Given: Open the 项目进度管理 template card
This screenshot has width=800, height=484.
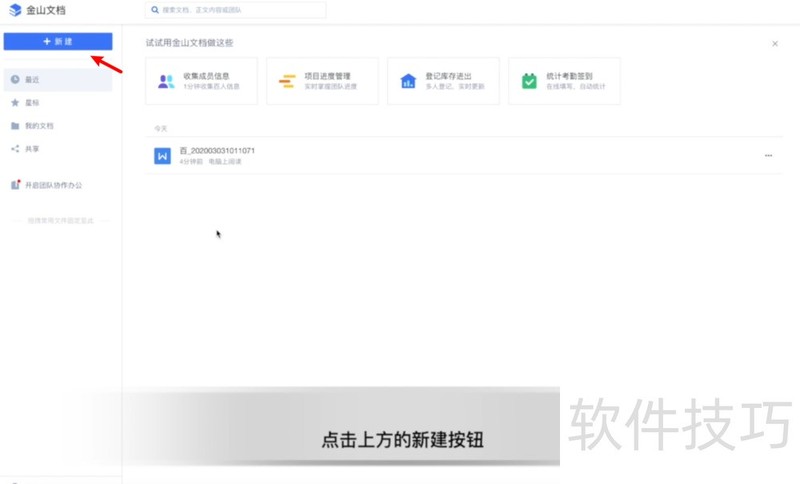Looking at the screenshot, I should point(322,81).
